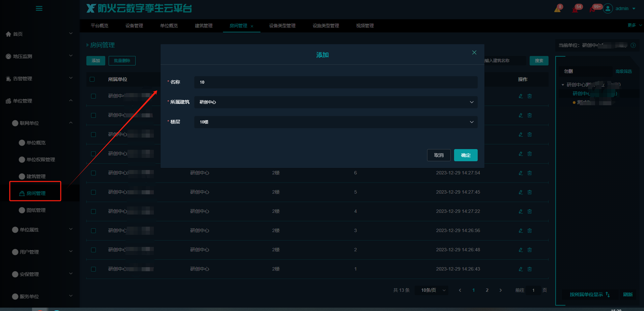Delete the room row dated 2023-12-29 14:26:56
The image size is (644, 311).
pos(530,231)
